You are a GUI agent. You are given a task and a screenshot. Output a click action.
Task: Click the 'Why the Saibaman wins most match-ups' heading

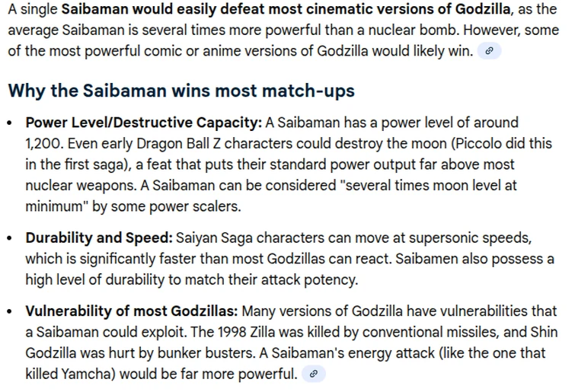181,91
